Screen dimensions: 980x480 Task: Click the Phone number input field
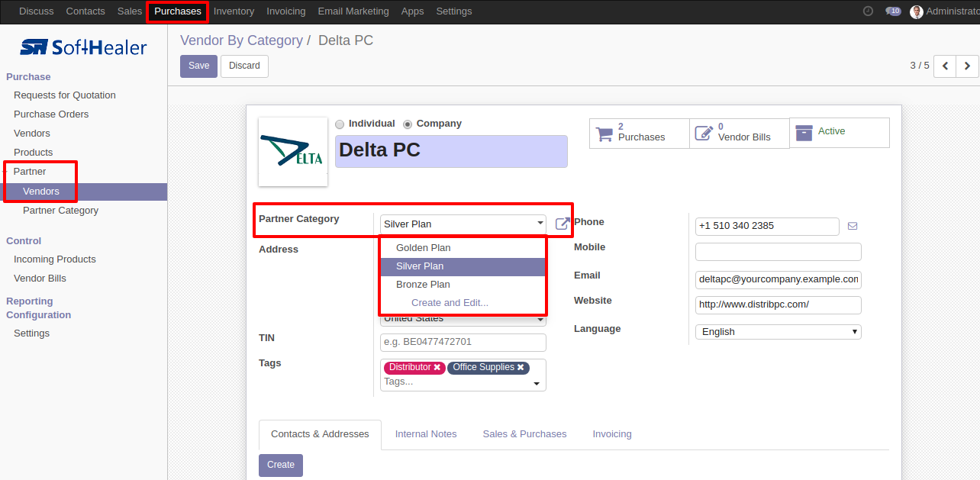coord(767,227)
